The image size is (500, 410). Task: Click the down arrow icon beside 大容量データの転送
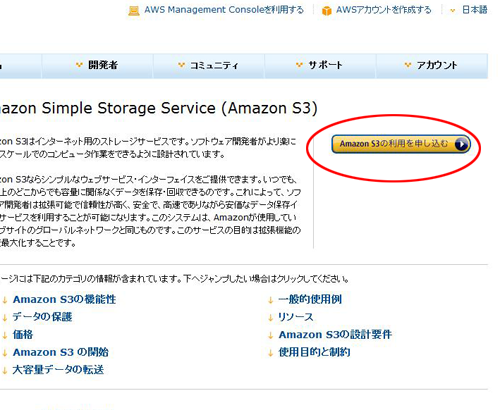tap(5, 370)
